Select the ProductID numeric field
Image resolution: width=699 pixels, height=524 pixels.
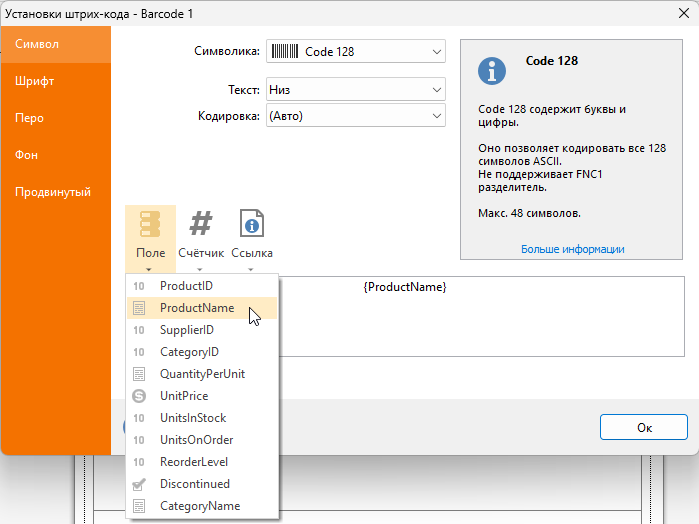click(x=186, y=286)
